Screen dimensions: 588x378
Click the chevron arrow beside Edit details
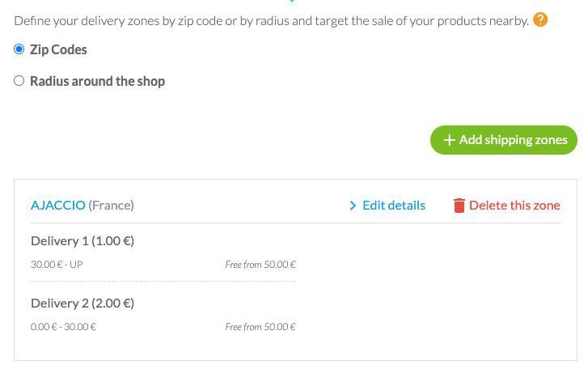353,206
